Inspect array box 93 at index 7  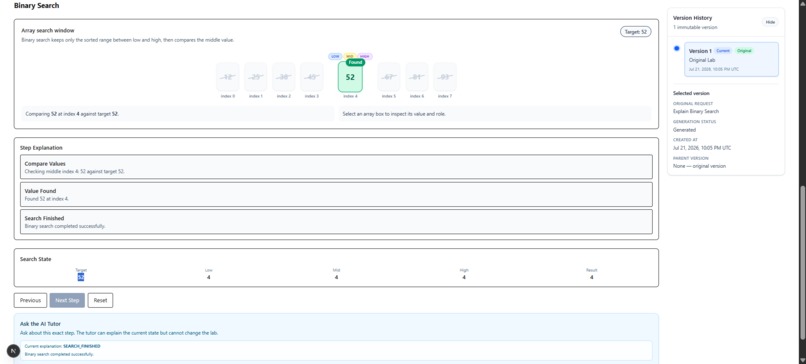pos(445,77)
